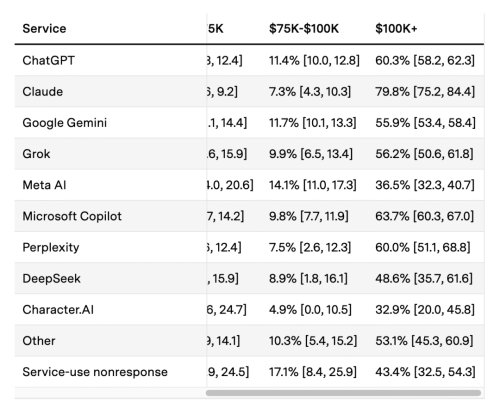Select the ChatGPT row label

coord(49,60)
